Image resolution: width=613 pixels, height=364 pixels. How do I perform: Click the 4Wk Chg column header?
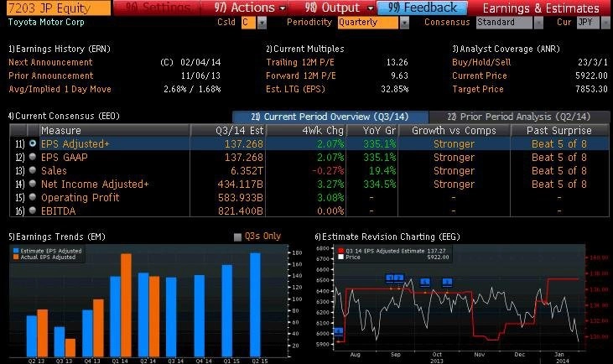coord(306,130)
